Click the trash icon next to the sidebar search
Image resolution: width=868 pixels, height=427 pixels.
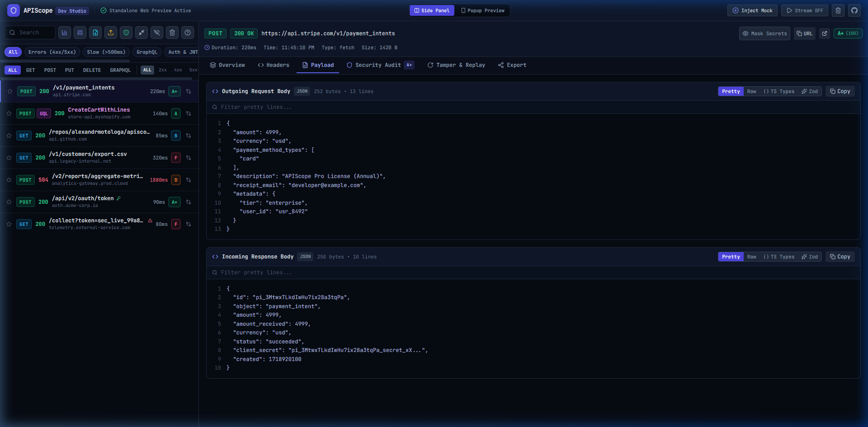click(x=172, y=33)
